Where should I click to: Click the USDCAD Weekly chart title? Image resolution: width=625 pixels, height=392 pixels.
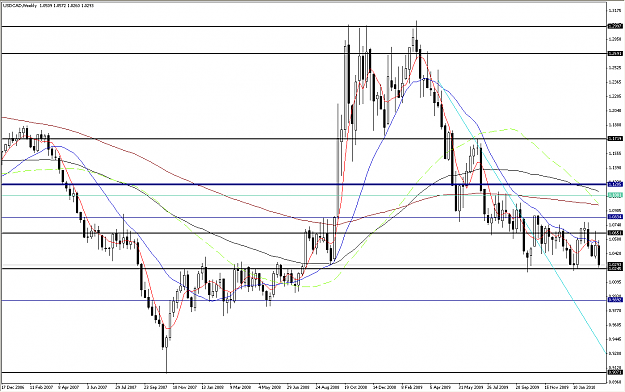20,6
